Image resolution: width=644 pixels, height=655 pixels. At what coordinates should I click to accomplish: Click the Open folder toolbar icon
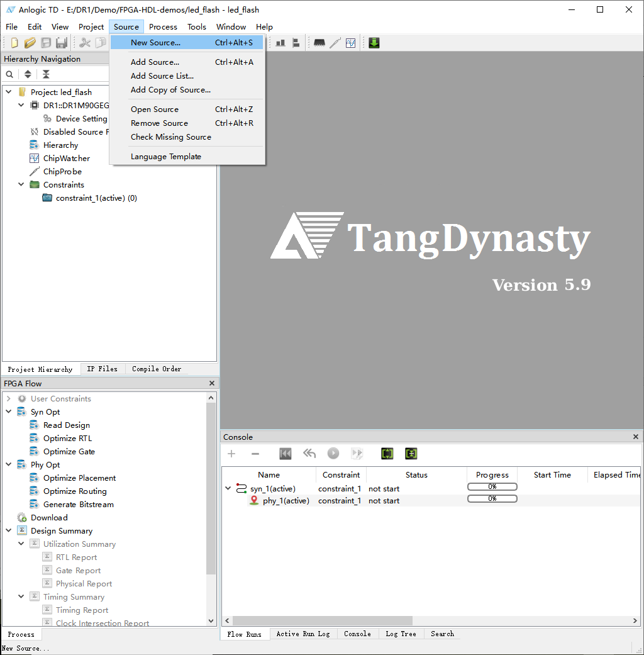pyautogui.click(x=30, y=43)
